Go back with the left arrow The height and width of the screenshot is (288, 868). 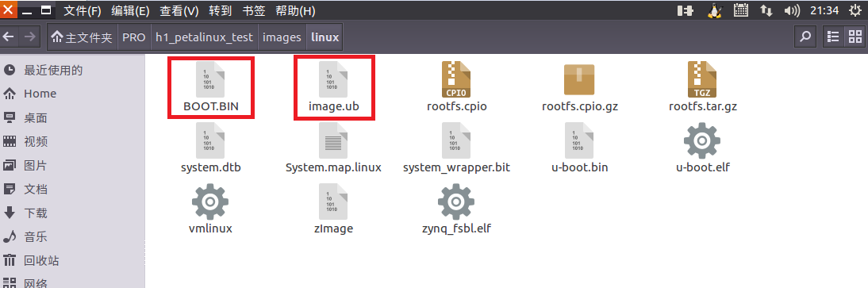[x=8, y=37]
